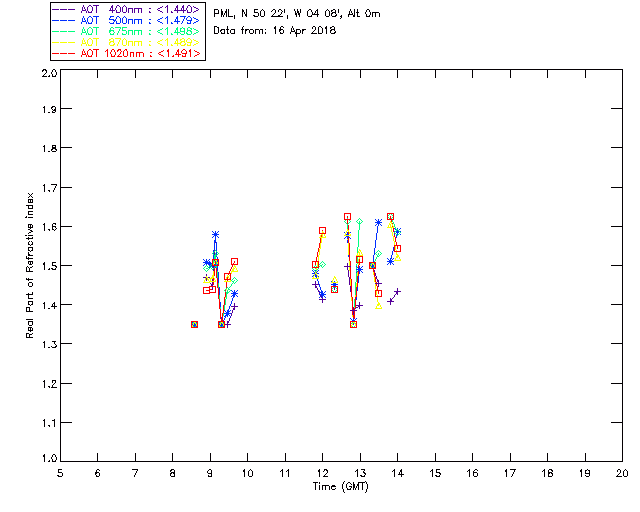
Task: Click the 1.3 y-axis label
Action: click(x=49, y=344)
